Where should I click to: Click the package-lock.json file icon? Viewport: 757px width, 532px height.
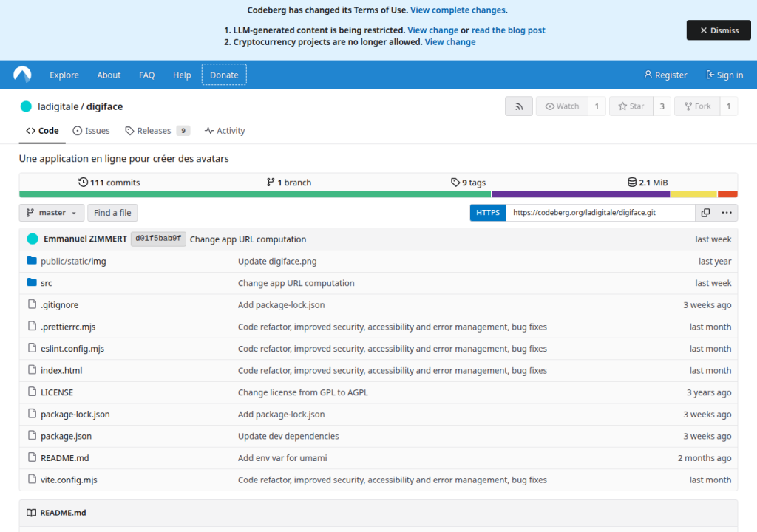[x=32, y=414]
